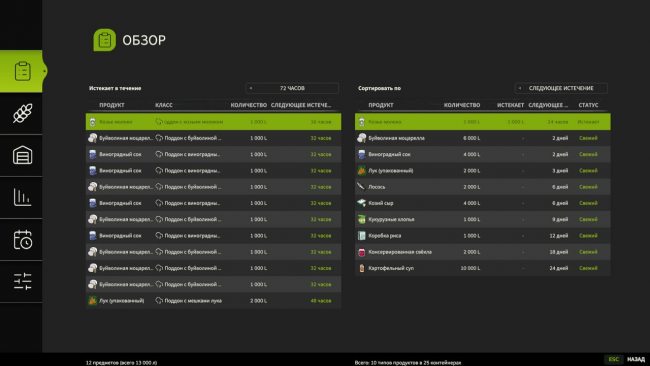The image size is (650, 366).
Task: Click the СТАТУС column header
Action: point(588,105)
